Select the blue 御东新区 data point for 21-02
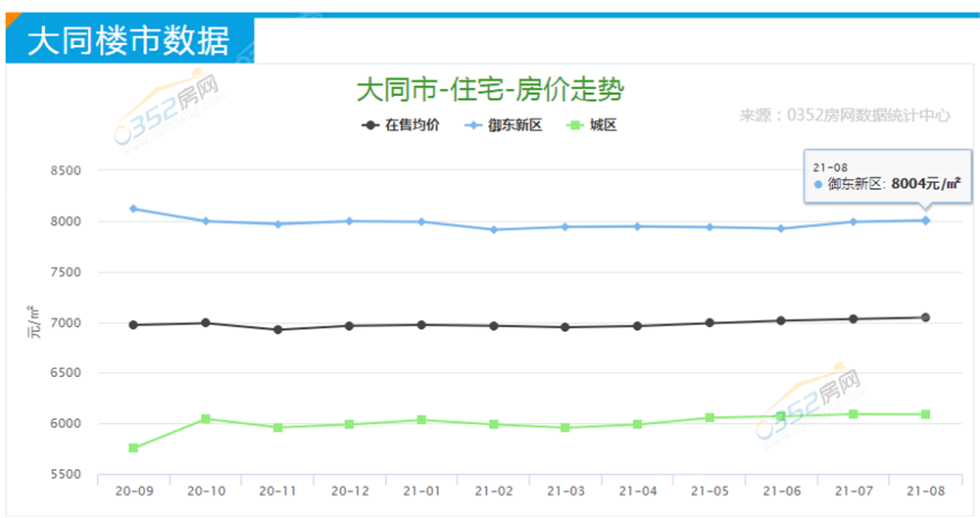Viewport: 980px width, 518px height. [x=494, y=230]
